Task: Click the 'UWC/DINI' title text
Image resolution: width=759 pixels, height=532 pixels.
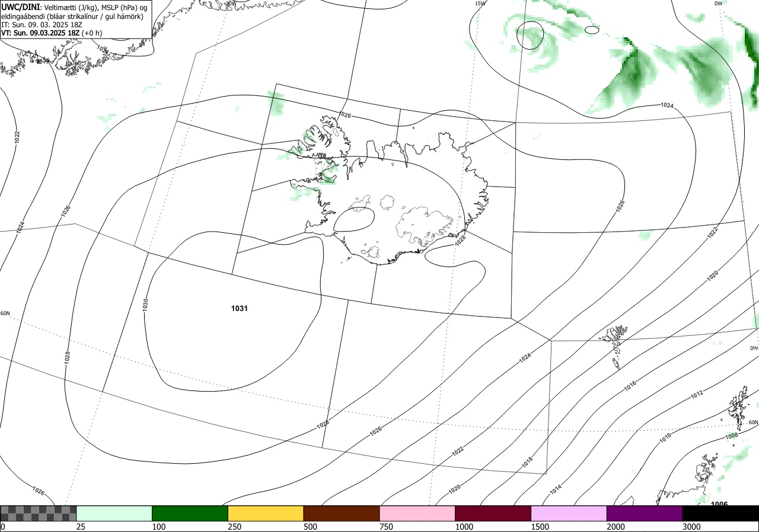Action: click(x=21, y=7)
